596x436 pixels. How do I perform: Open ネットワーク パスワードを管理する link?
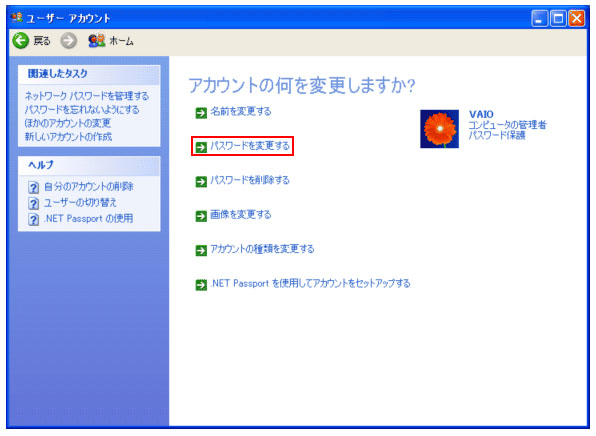pos(87,96)
